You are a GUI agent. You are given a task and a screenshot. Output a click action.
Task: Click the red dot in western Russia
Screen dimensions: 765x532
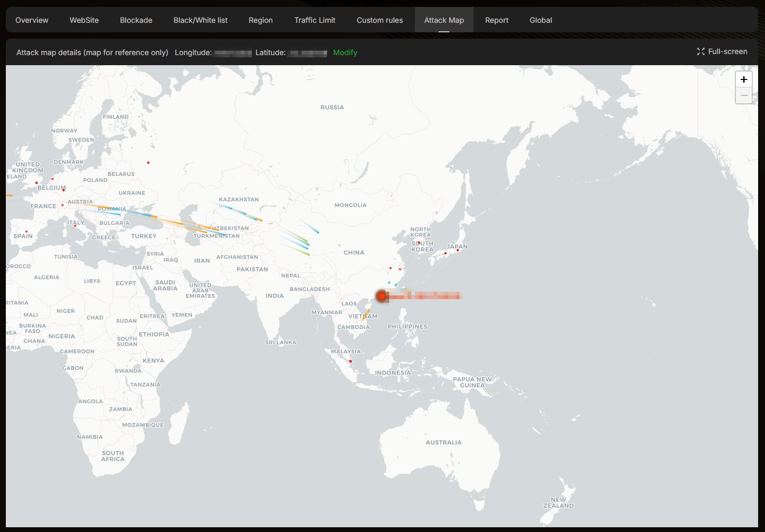[x=148, y=163]
